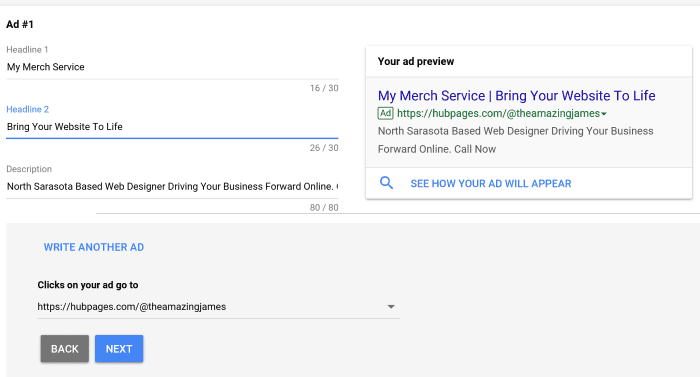
Task: Click the magnifier icon in ad preview
Action: 386,183
